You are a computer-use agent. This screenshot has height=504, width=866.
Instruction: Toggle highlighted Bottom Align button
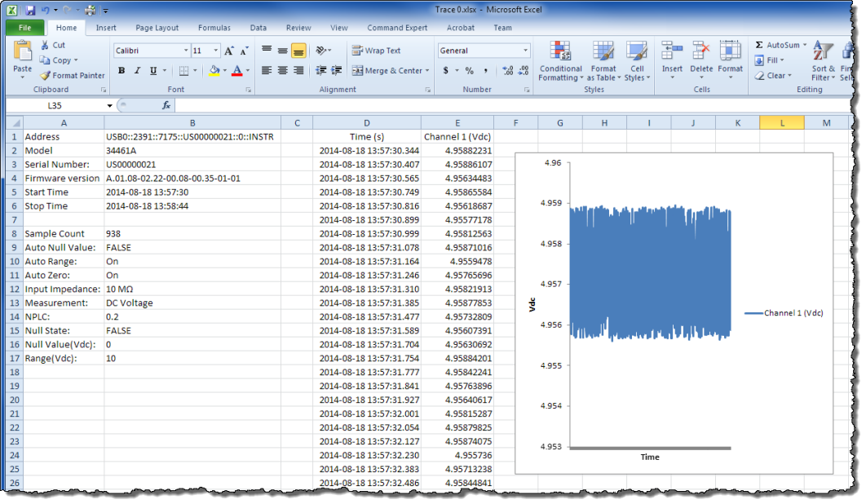298,51
